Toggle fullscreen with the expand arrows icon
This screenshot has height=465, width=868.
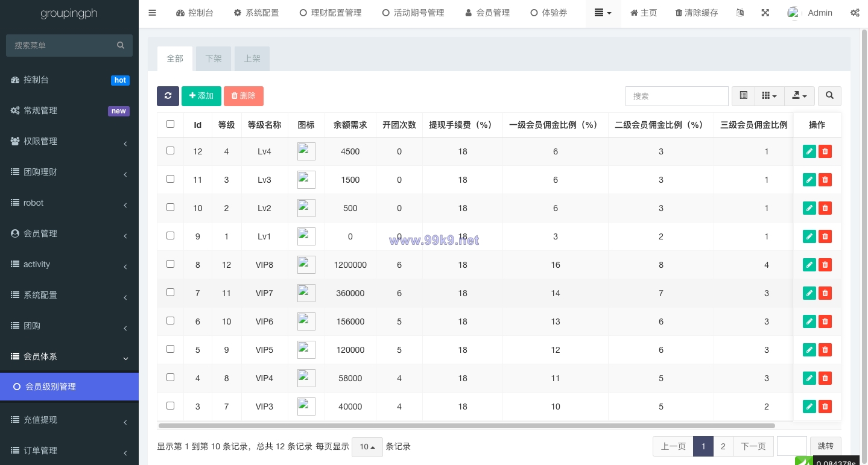765,13
